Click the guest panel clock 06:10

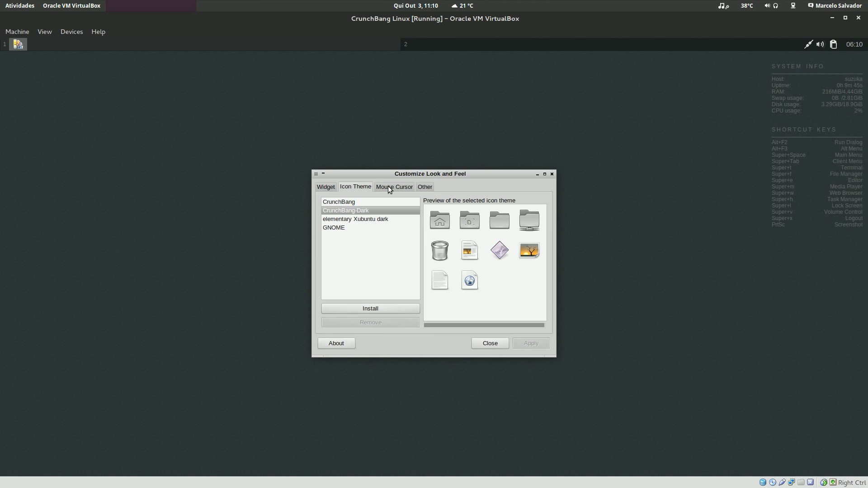854,44
